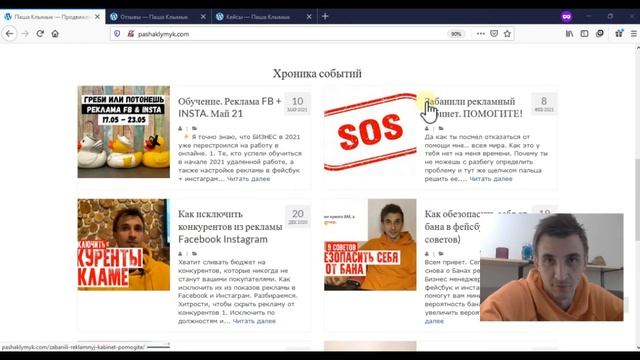
Task: Click the private browsing mask icon
Action: point(567,17)
